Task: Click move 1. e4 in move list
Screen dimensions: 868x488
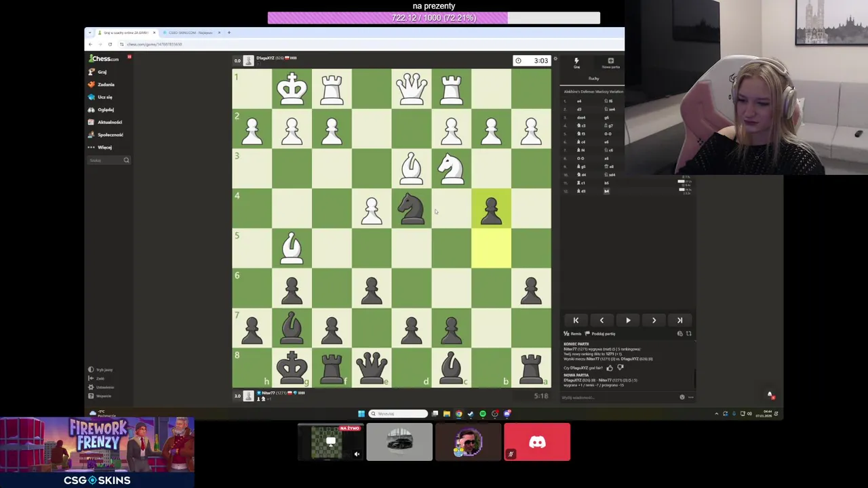Action: point(579,101)
